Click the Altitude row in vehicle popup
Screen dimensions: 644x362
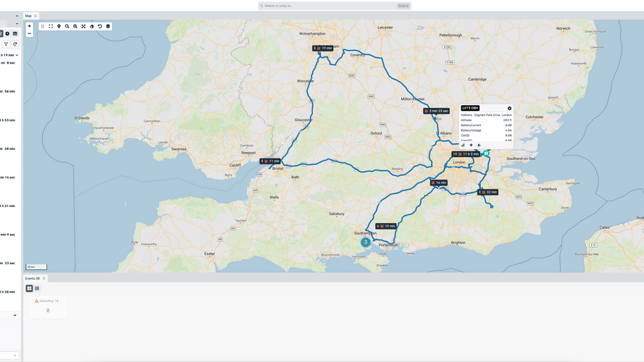pyautogui.click(x=486, y=120)
